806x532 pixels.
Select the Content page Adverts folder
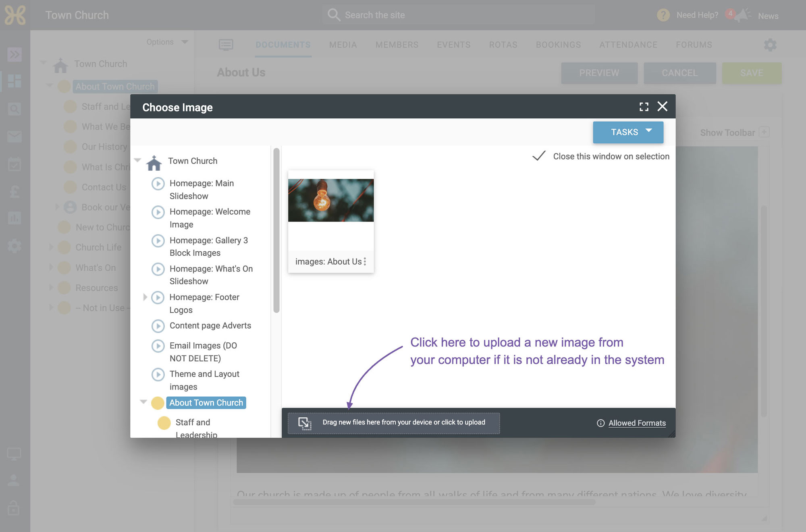click(210, 325)
